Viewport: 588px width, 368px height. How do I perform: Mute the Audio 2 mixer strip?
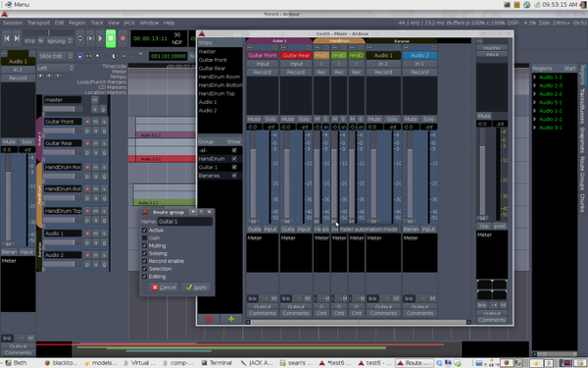click(411, 119)
